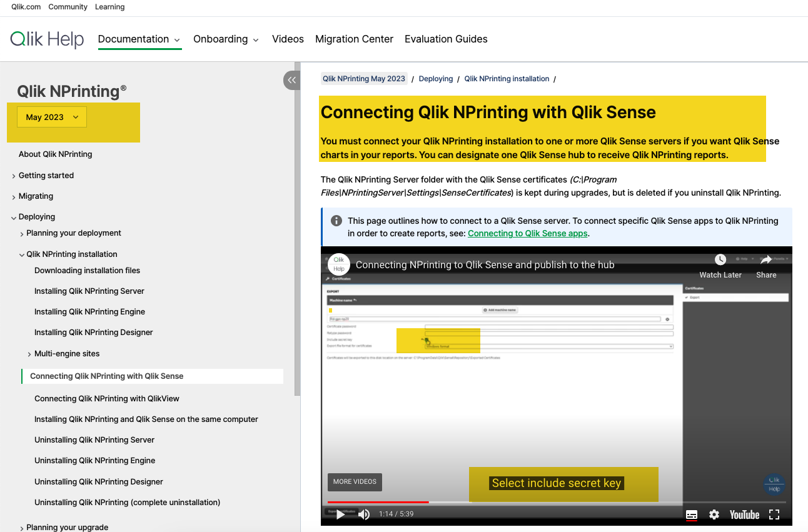Image resolution: width=808 pixels, height=532 pixels.
Task: Expand Planning your upgrade
Action: tap(22, 528)
